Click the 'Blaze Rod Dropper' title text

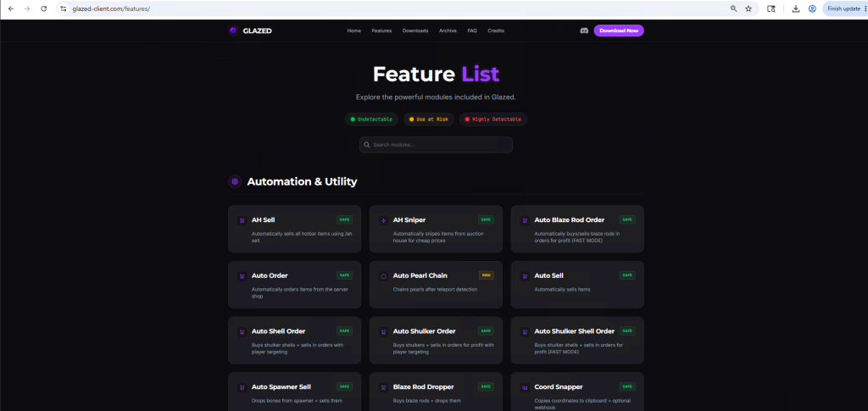coord(423,387)
